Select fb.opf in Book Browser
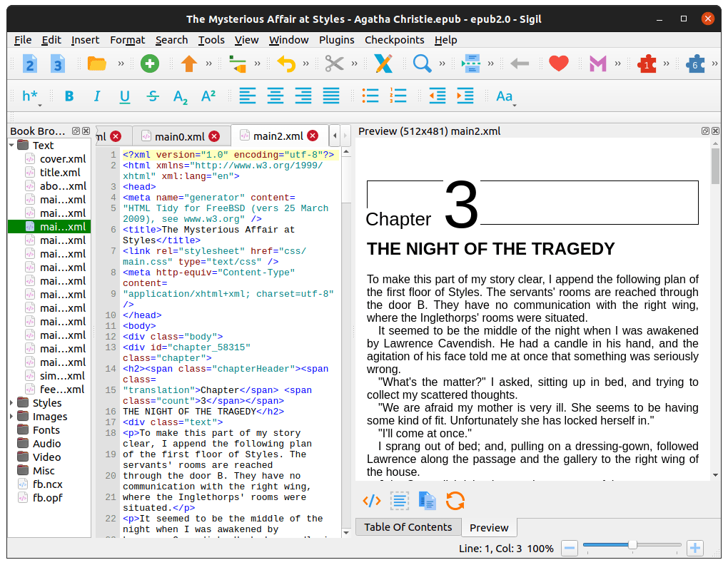 pyautogui.click(x=49, y=498)
